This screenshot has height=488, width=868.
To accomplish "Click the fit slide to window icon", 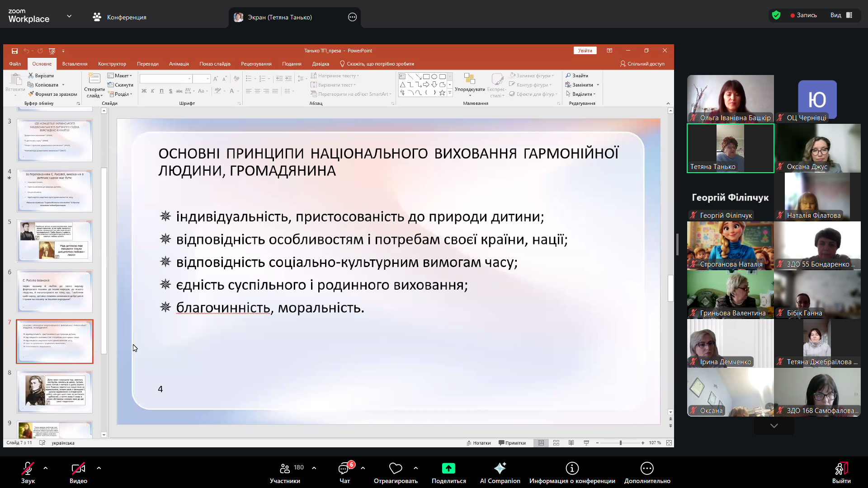I will pos(669,443).
